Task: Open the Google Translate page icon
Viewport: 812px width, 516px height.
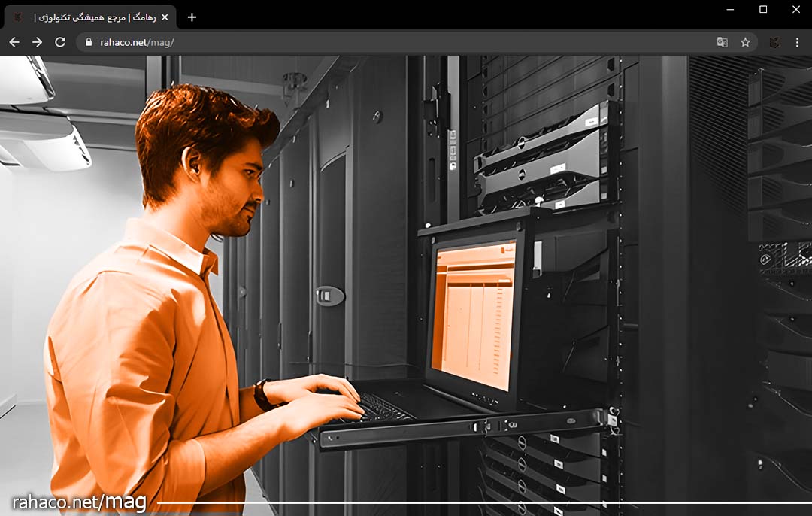Action: [722, 42]
